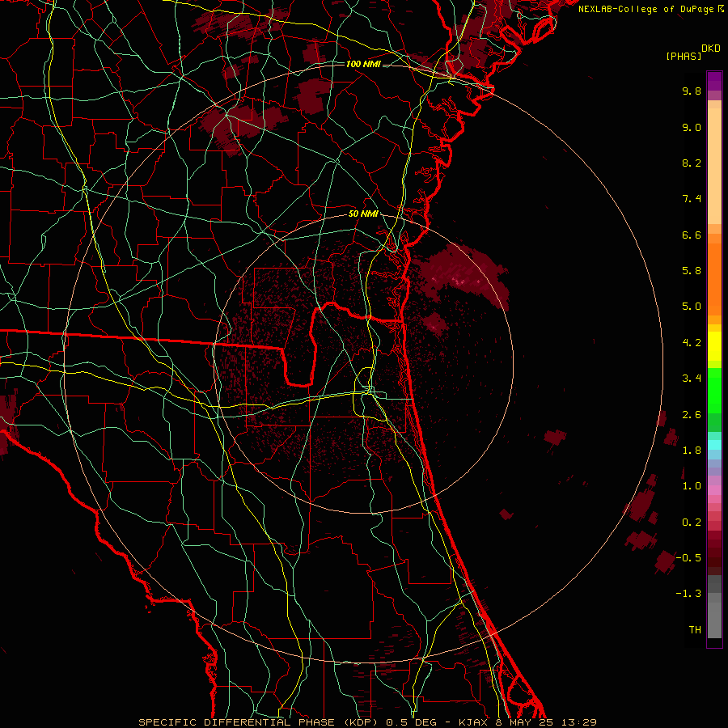
Task: Click the 1.0 scale value
Action: coord(692,486)
